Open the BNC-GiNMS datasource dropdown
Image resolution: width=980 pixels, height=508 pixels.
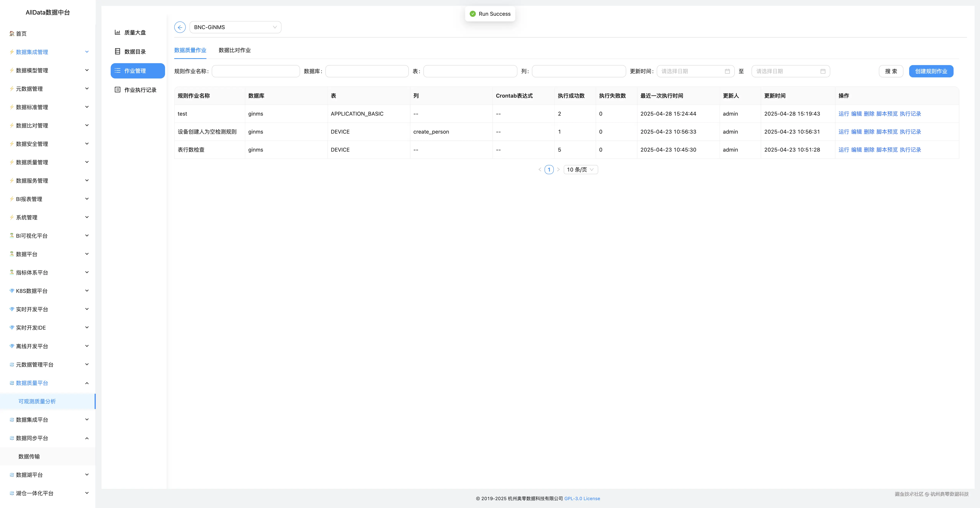point(235,27)
